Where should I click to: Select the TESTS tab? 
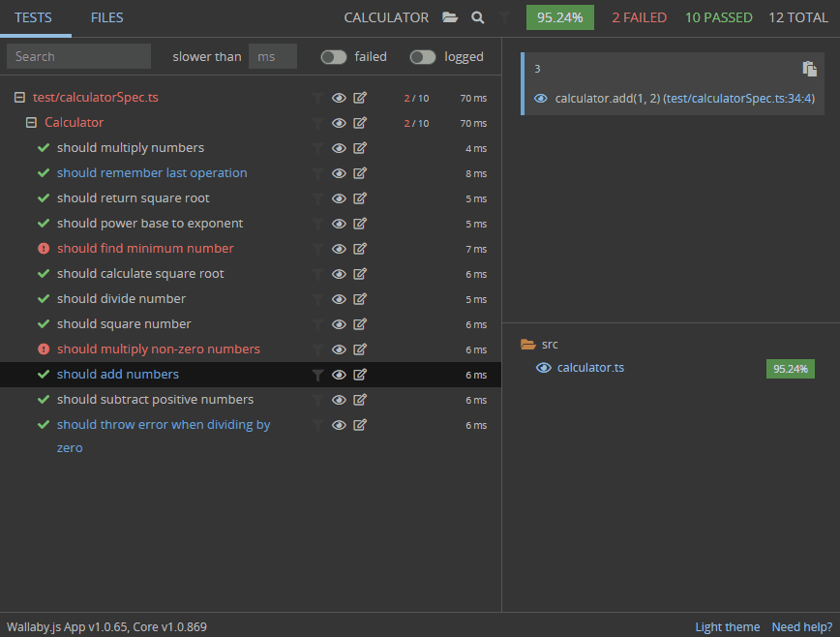[33, 17]
